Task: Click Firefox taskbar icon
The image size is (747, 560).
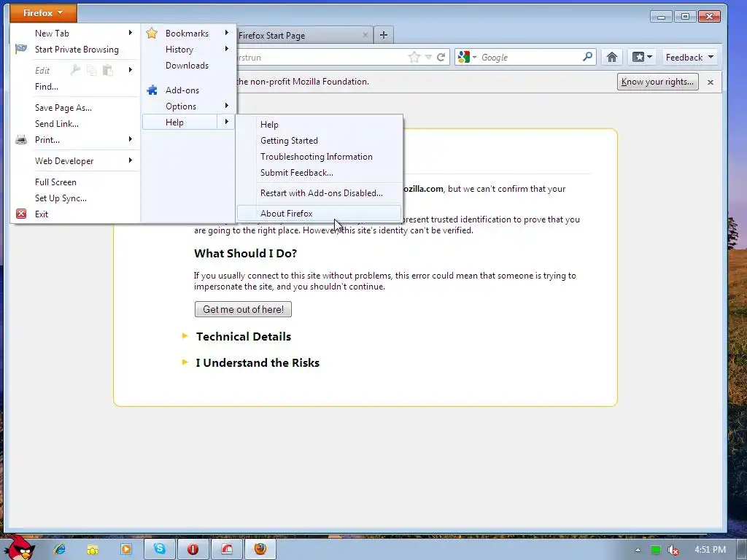Action: pyautogui.click(x=260, y=549)
